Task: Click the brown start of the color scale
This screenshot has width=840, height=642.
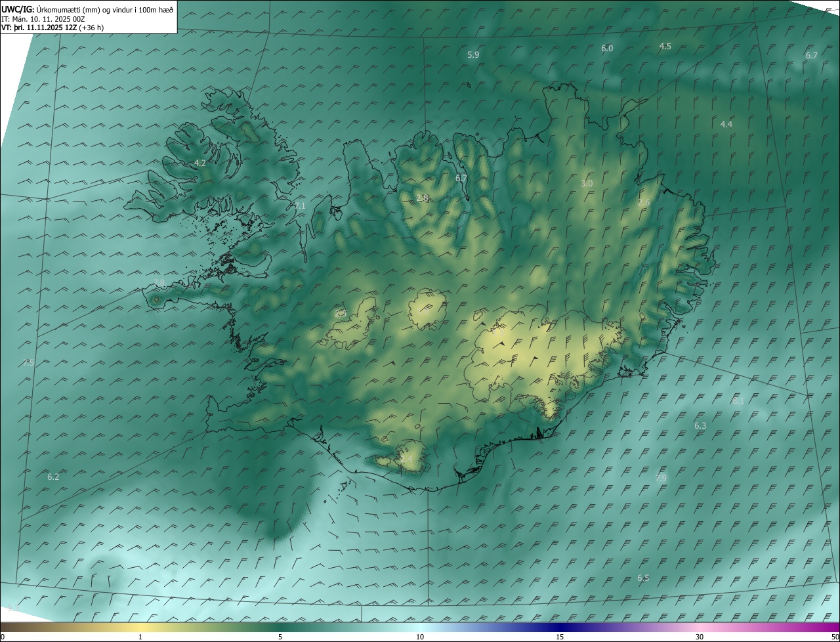Action: (13, 628)
